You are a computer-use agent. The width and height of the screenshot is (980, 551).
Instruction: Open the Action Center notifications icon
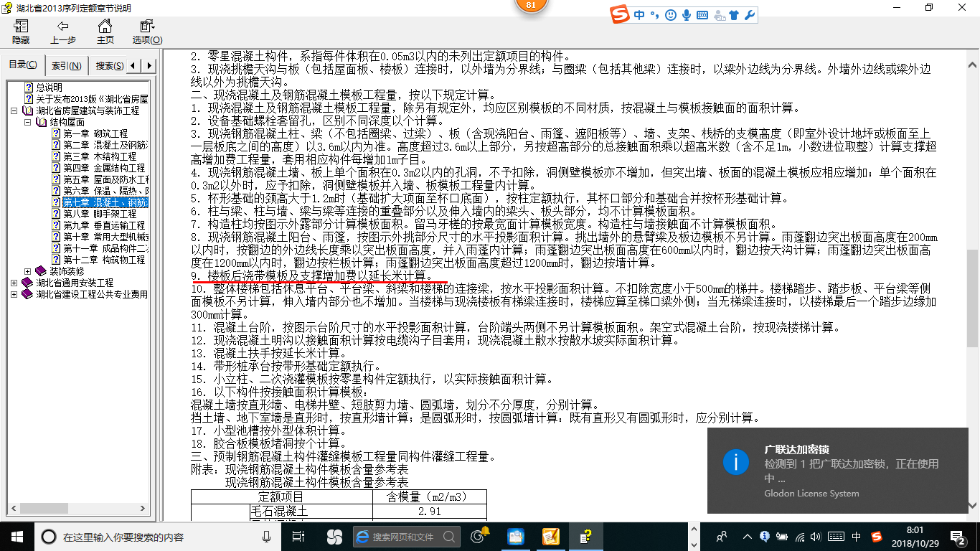coord(960,536)
